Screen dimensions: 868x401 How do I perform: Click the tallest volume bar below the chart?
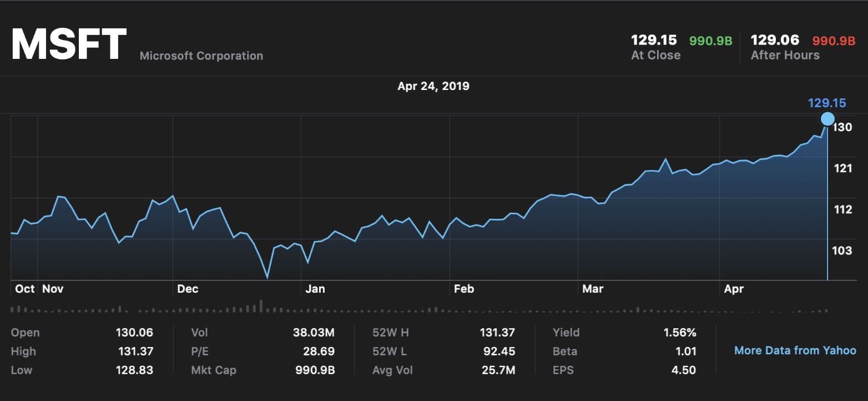click(x=261, y=306)
